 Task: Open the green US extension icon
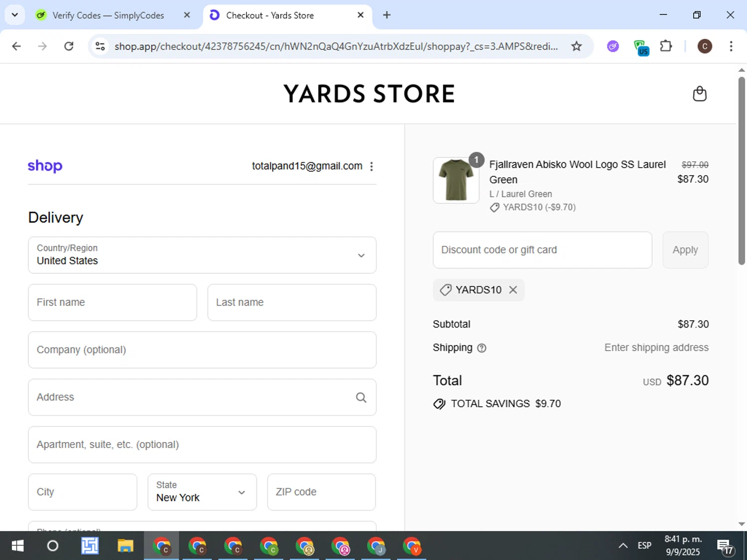(x=641, y=48)
